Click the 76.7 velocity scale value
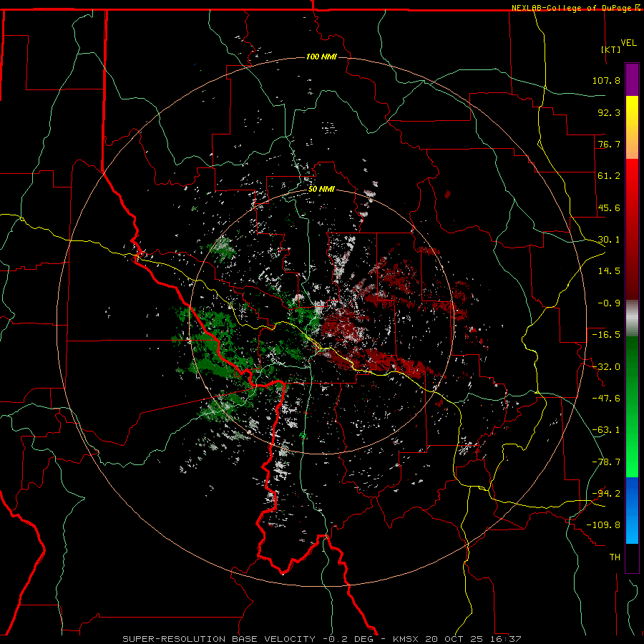This screenshot has width=644, height=644. pyautogui.click(x=609, y=144)
